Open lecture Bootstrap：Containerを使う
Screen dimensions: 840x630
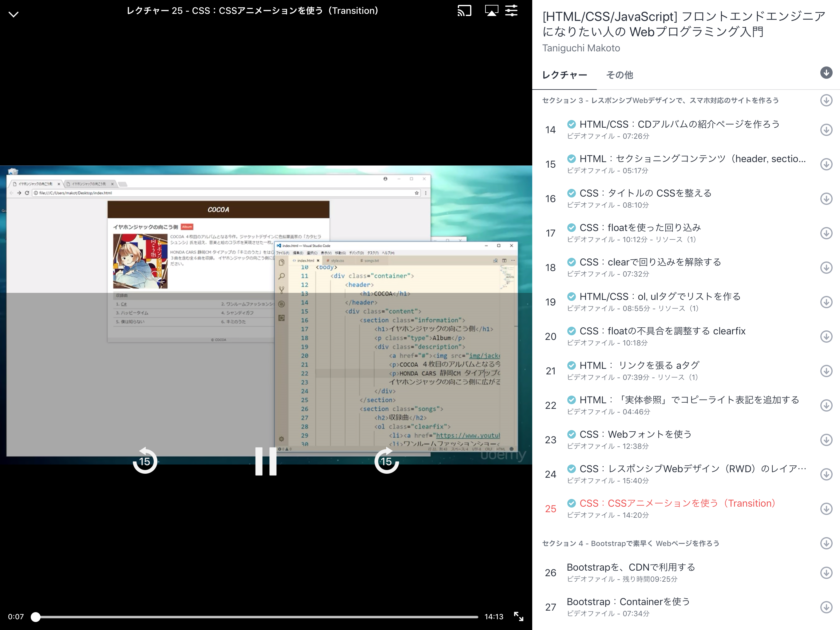[x=628, y=602]
